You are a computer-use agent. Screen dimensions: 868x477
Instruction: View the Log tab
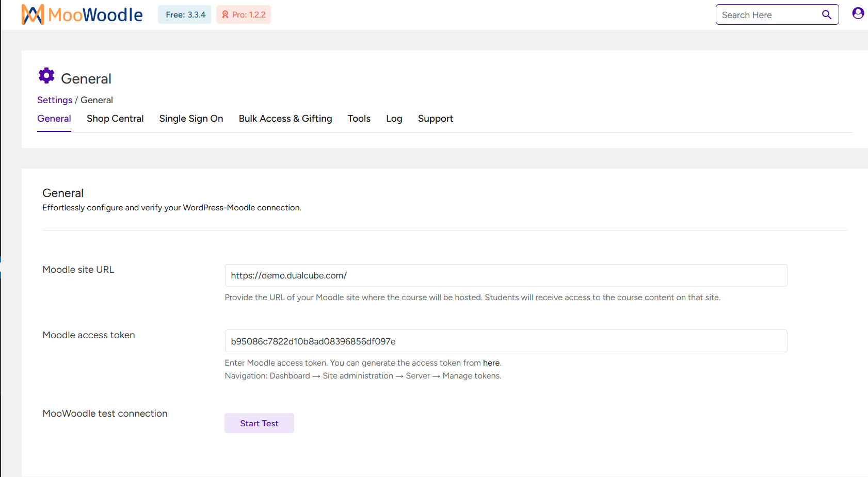pos(394,119)
